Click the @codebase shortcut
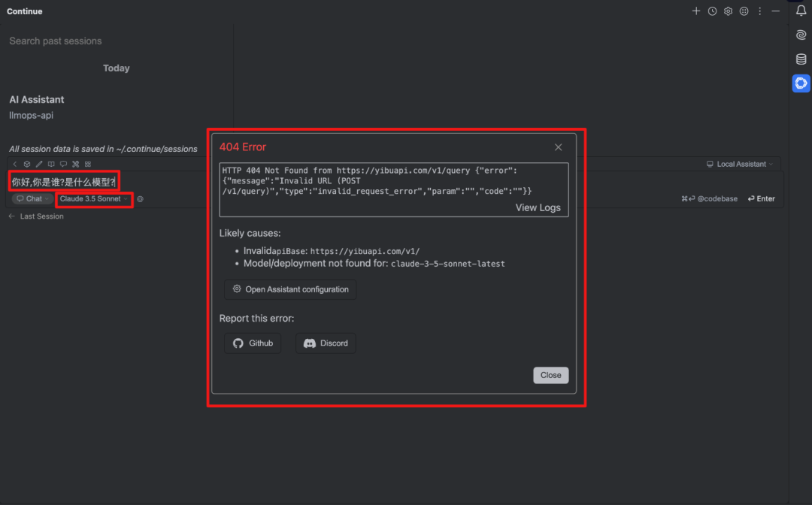812x505 pixels. pos(710,198)
